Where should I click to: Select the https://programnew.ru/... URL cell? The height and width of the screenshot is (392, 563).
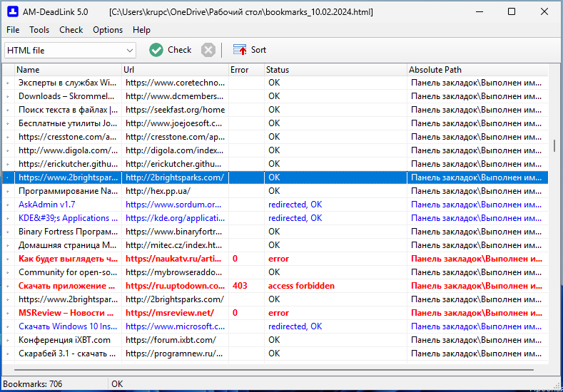(x=174, y=354)
